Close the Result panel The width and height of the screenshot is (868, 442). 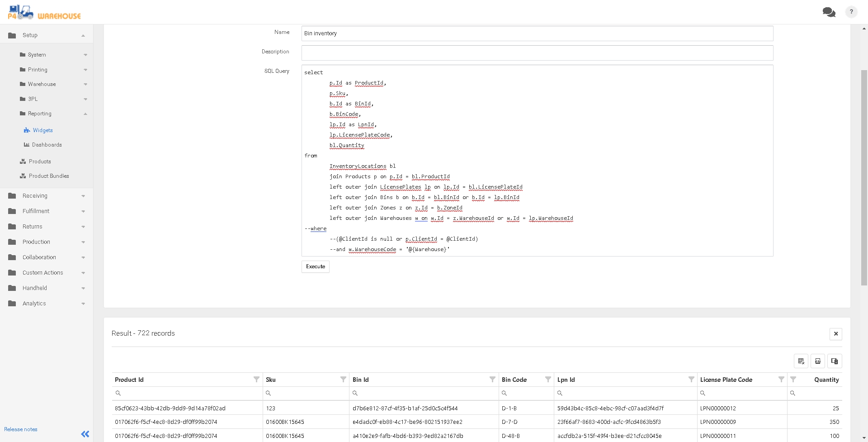click(835, 334)
